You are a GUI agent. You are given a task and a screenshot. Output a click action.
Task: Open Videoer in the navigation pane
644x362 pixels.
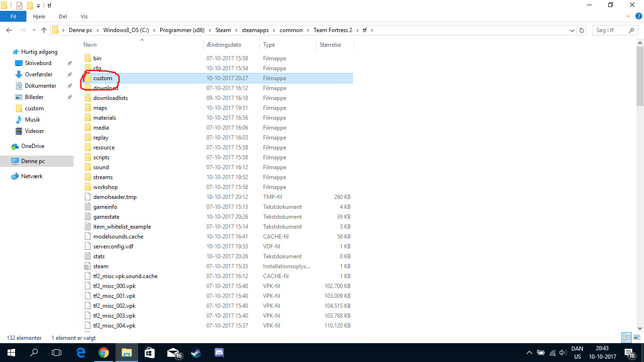click(34, 131)
